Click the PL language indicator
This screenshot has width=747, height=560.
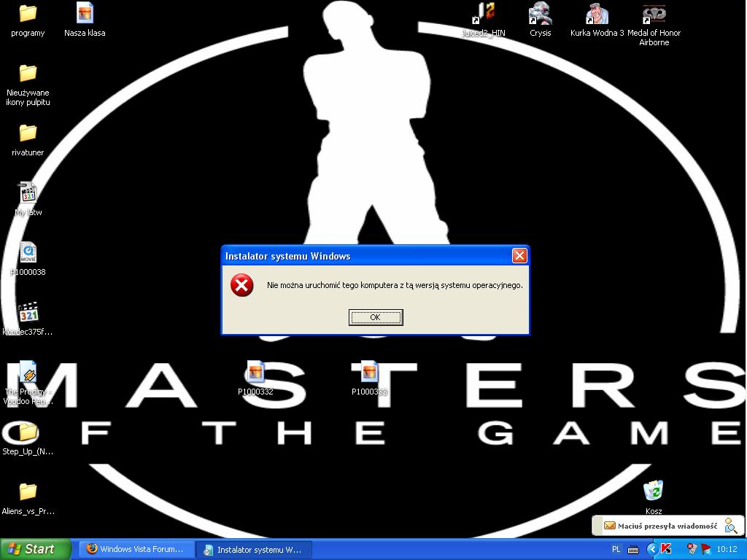point(616,550)
